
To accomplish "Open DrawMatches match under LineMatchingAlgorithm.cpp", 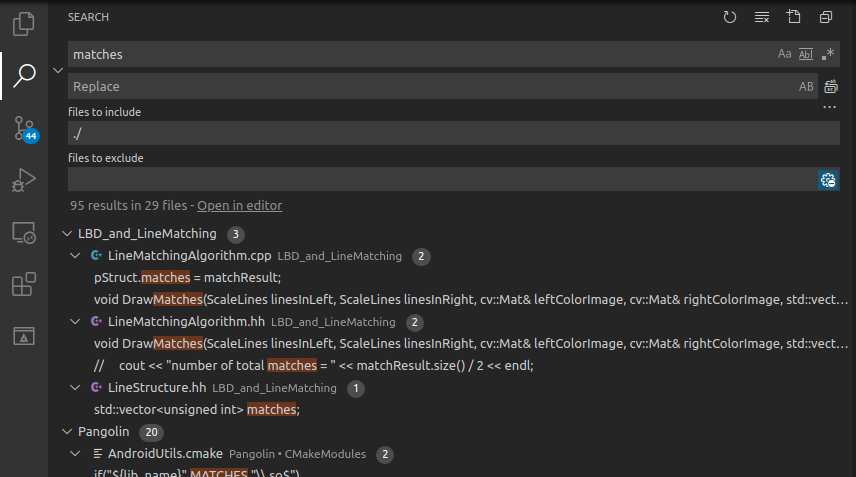I will pos(471,299).
